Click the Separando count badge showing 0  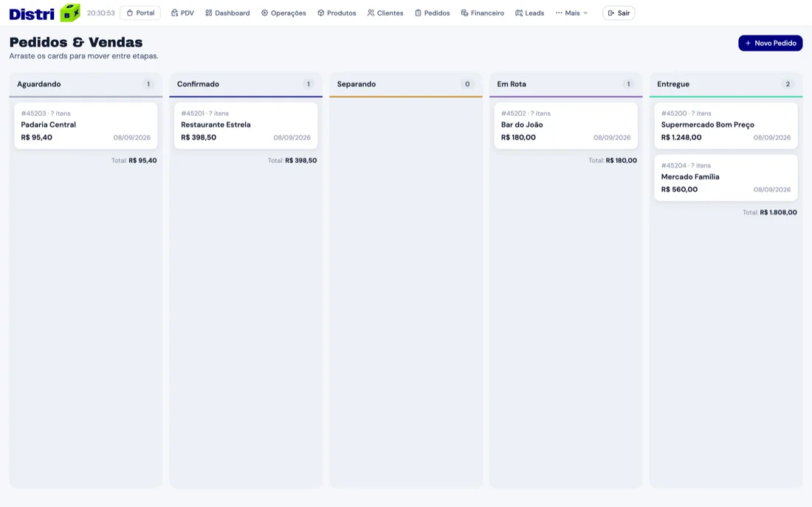(x=467, y=84)
